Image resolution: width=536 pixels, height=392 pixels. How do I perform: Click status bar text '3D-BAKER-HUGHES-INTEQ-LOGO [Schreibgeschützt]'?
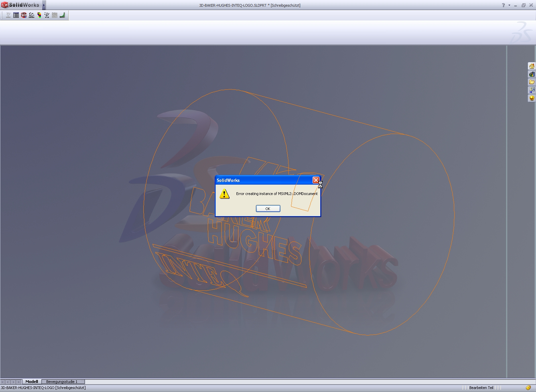click(x=43, y=388)
